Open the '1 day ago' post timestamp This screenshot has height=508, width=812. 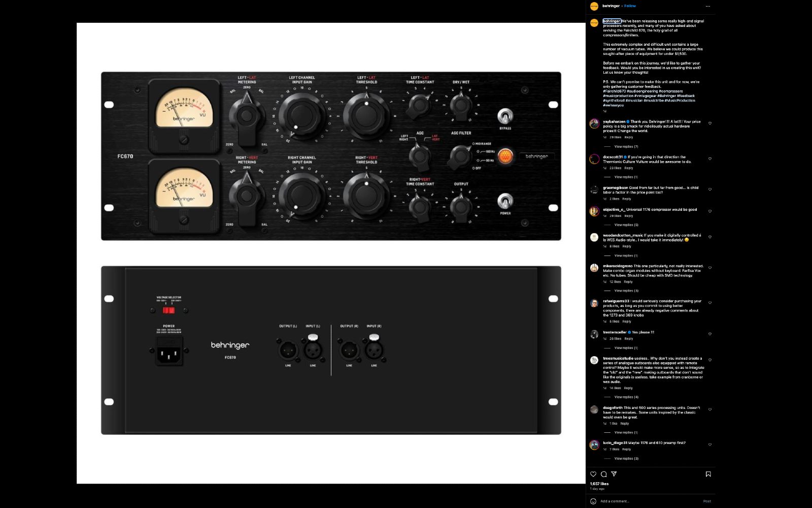[597, 489]
